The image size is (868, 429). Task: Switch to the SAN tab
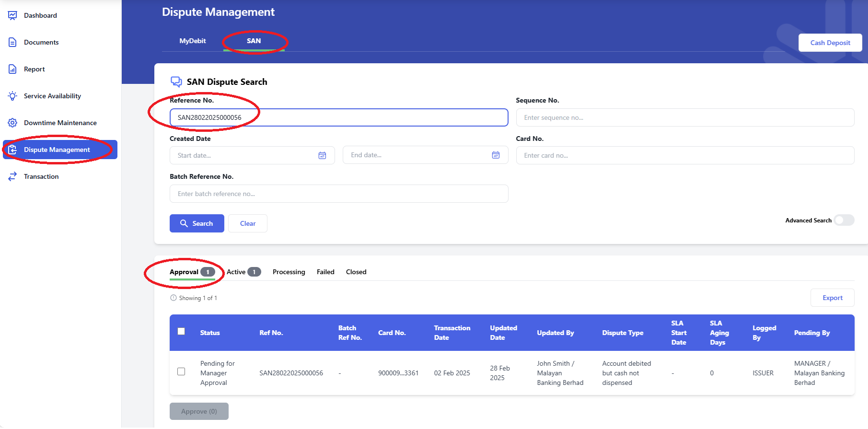tap(254, 41)
